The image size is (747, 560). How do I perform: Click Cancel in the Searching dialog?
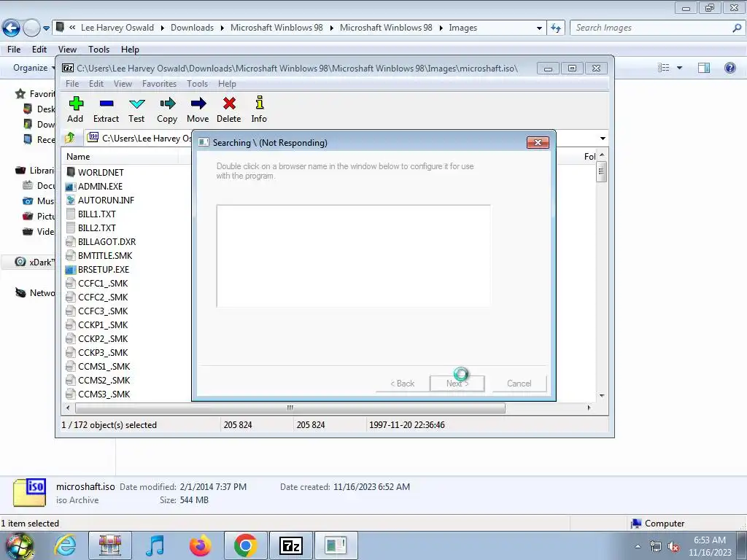click(x=519, y=384)
